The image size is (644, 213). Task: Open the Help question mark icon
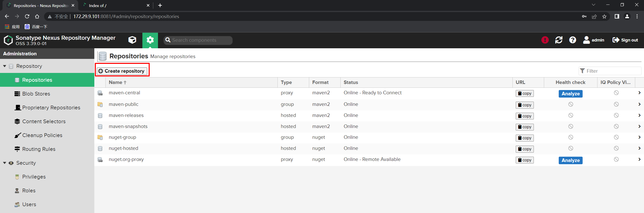[x=573, y=40]
